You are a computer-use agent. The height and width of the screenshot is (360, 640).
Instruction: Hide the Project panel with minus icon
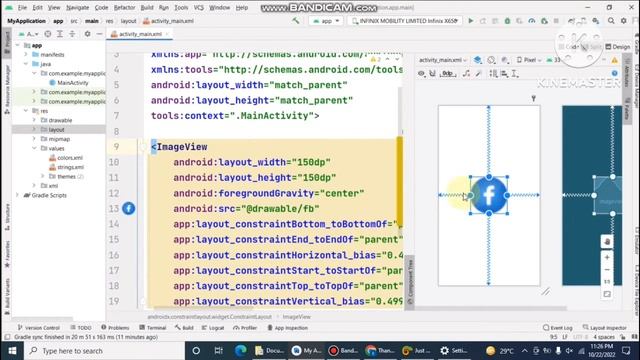pyautogui.click(x=99, y=34)
